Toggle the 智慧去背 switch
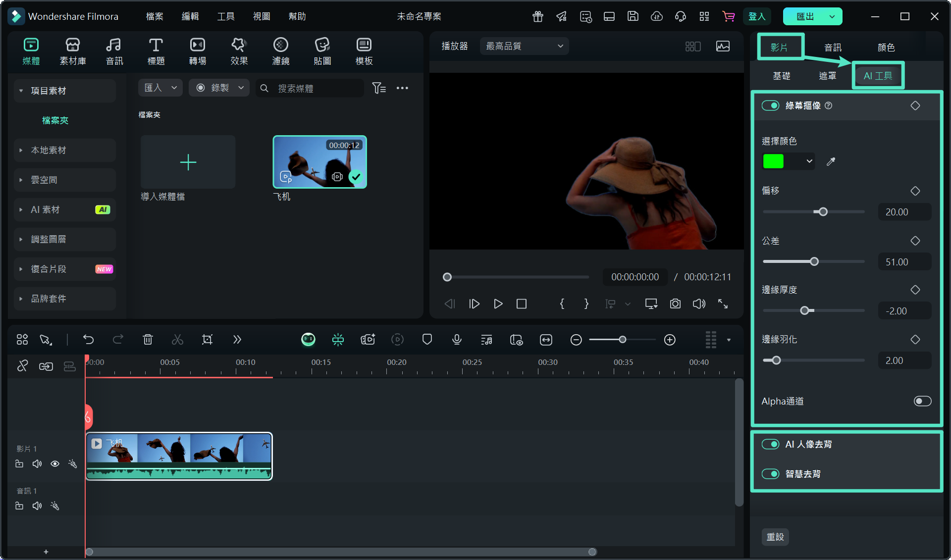The image size is (951, 560). click(770, 474)
